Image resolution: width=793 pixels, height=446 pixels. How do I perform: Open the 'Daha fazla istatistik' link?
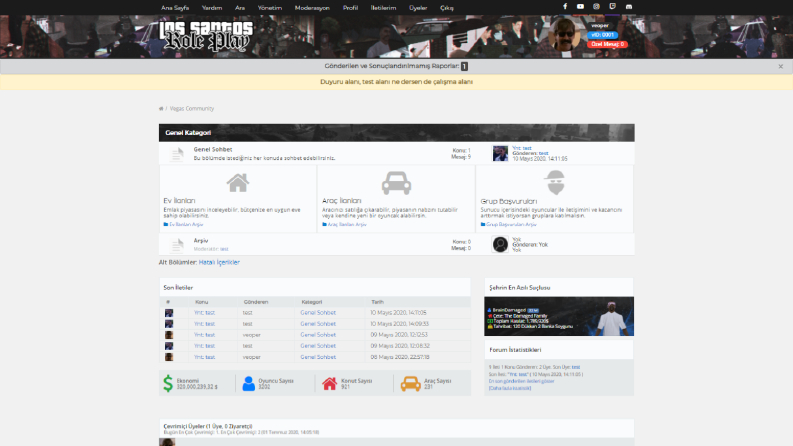[510, 388]
